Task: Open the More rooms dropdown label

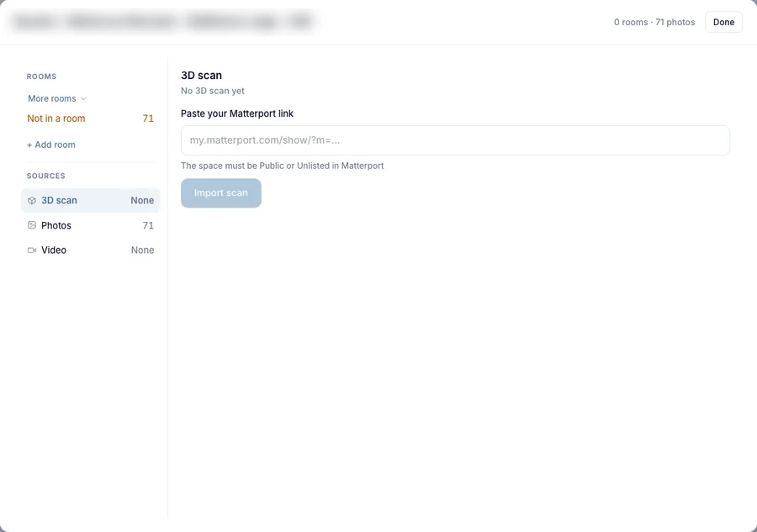Action: tap(52, 98)
